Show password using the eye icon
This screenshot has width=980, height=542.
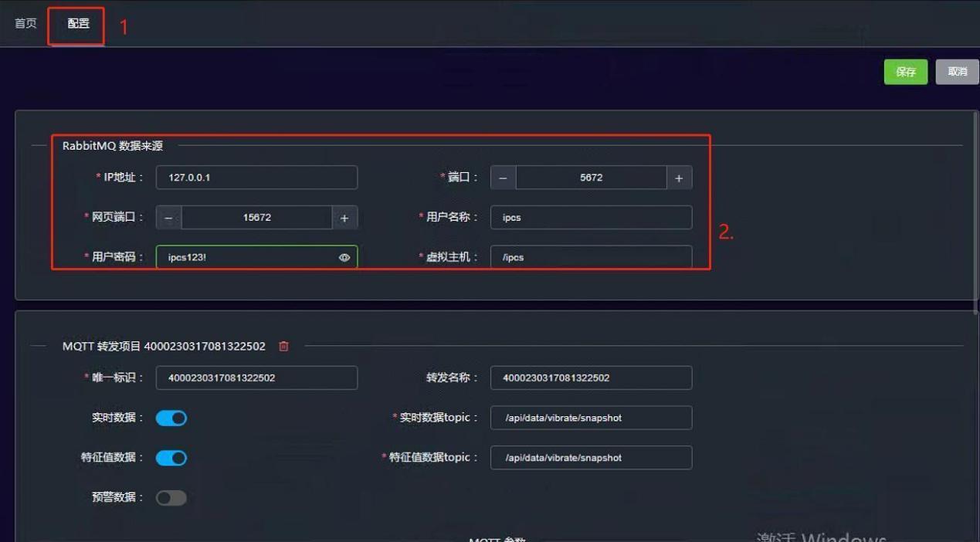(344, 258)
